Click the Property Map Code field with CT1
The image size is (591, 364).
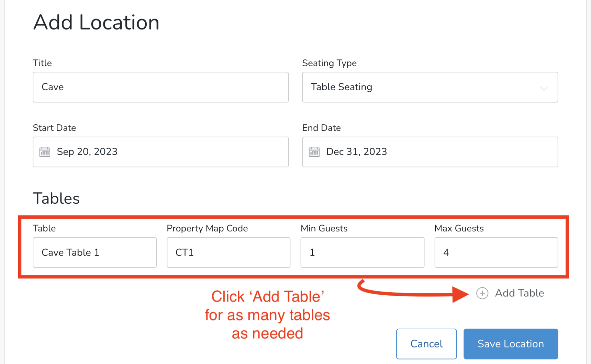[x=228, y=252]
